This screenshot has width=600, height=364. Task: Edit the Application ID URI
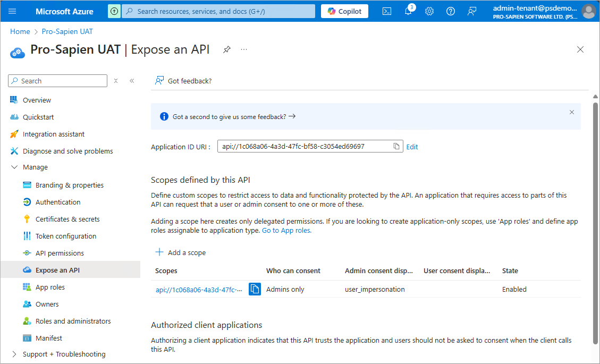click(x=412, y=147)
